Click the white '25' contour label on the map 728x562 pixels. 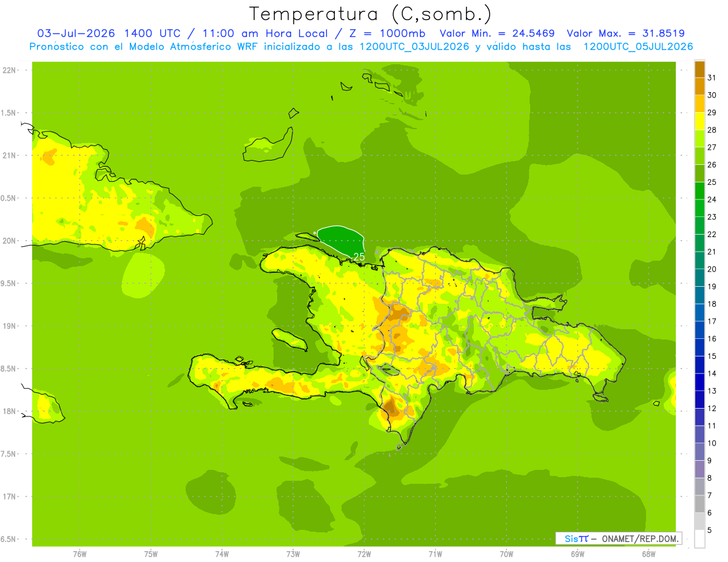(359, 257)
